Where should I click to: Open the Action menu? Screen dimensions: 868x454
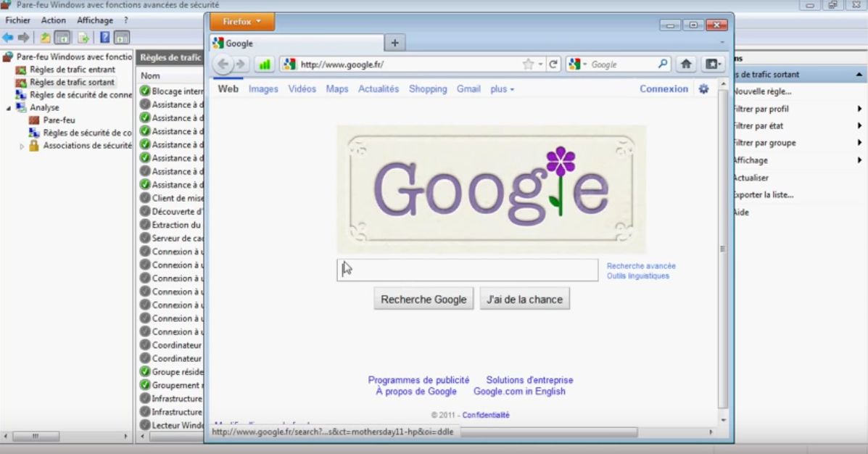click(53, 20)
